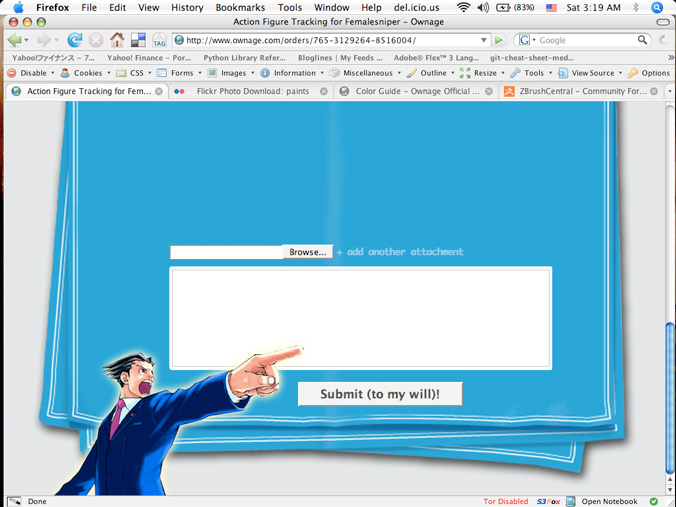
Task: Open the Resize toolbar dropdown
Action: coord(482,73)
